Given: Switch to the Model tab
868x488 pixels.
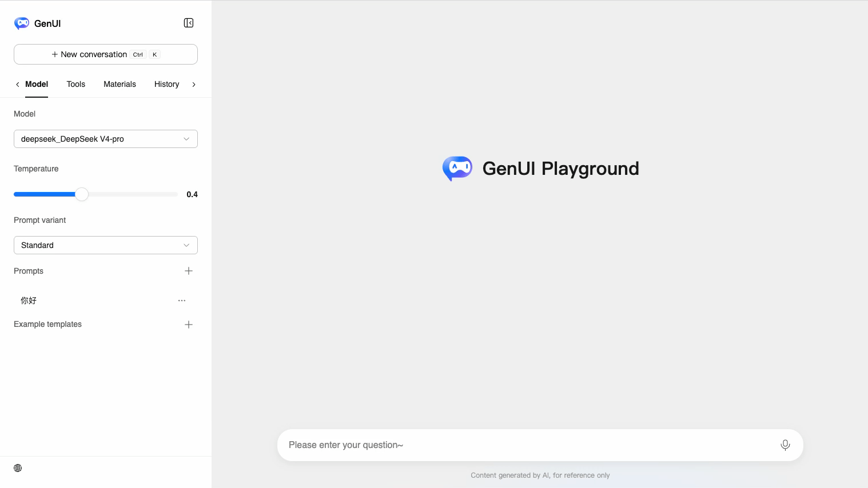Looking at the screenshot, I should coord(37,84).
